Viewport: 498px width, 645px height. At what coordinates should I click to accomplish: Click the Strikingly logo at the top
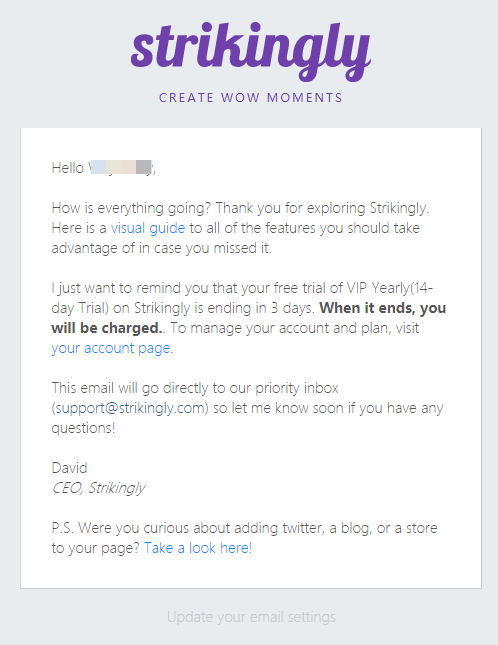tap(251, 51)
